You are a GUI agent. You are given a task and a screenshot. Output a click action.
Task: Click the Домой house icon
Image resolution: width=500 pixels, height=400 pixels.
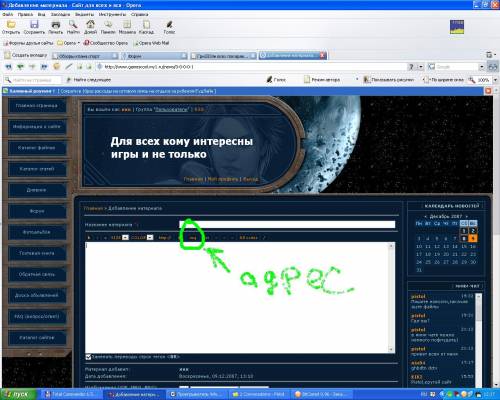[90, 24]
